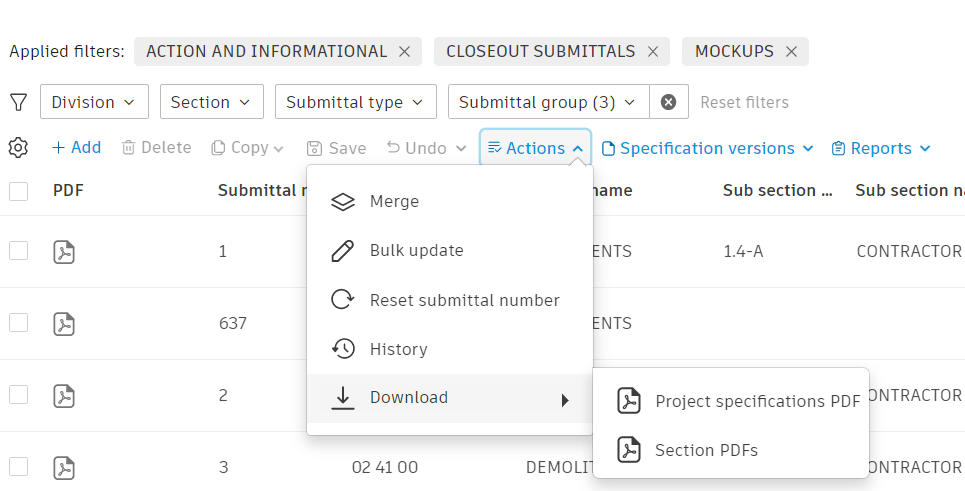Remove the MOCKUPS filter chip

tap(791, 52)
